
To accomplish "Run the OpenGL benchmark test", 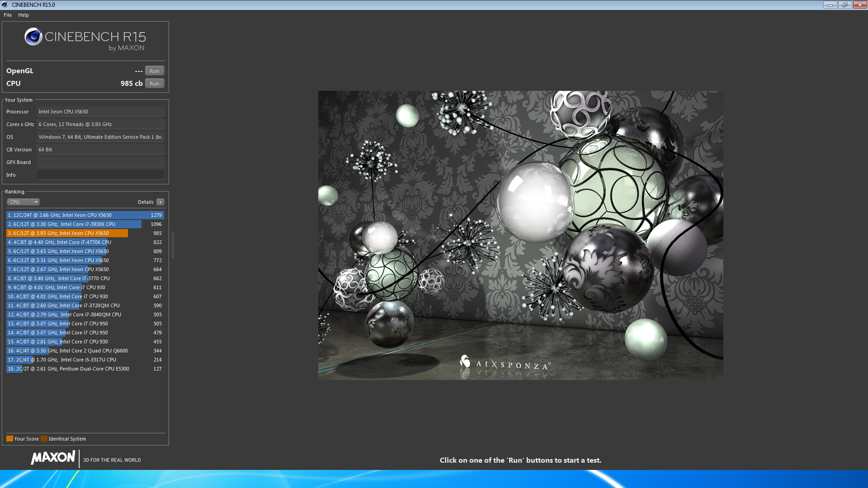I will (x=155, y=71).
